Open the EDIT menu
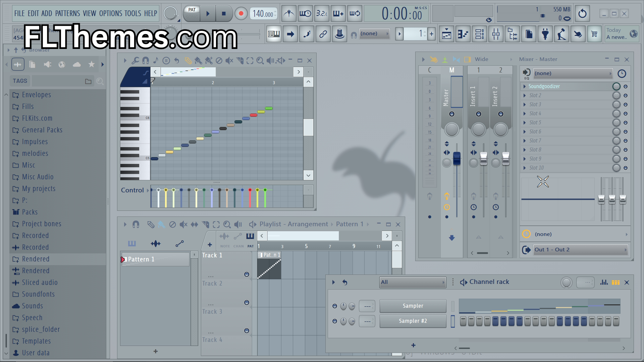 click(33, 13)
